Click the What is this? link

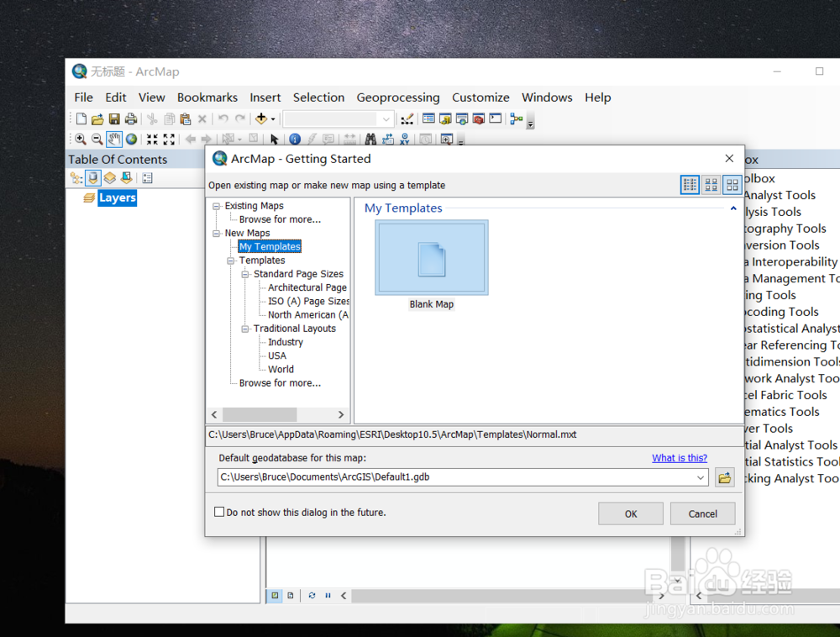coord(680,458)
